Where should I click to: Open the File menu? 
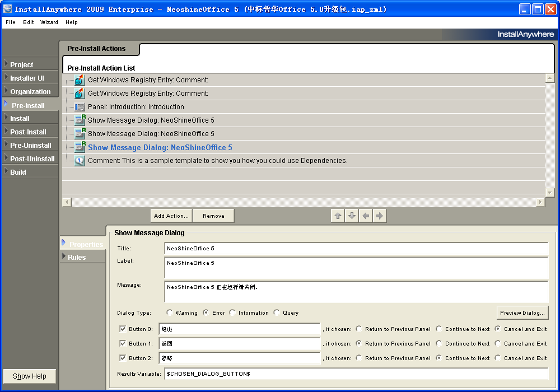point(10,22)
